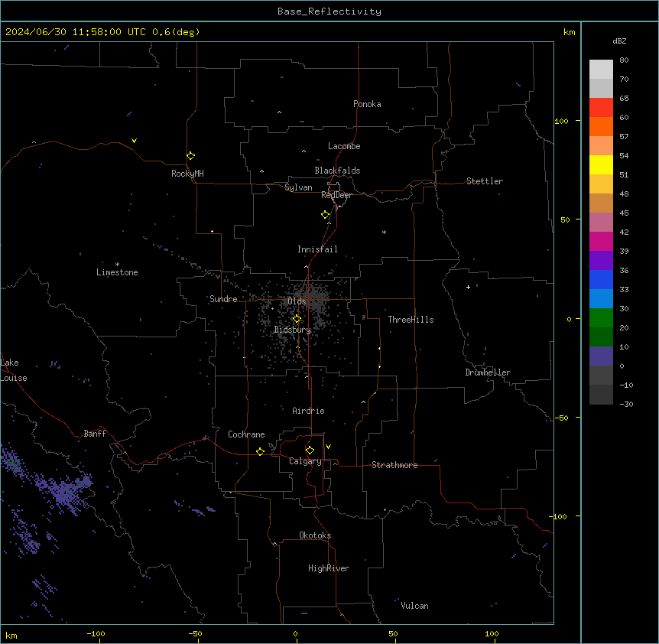Click the Banff label
Image resolution: width=659 pixels, height=644 pixels.
95,434
